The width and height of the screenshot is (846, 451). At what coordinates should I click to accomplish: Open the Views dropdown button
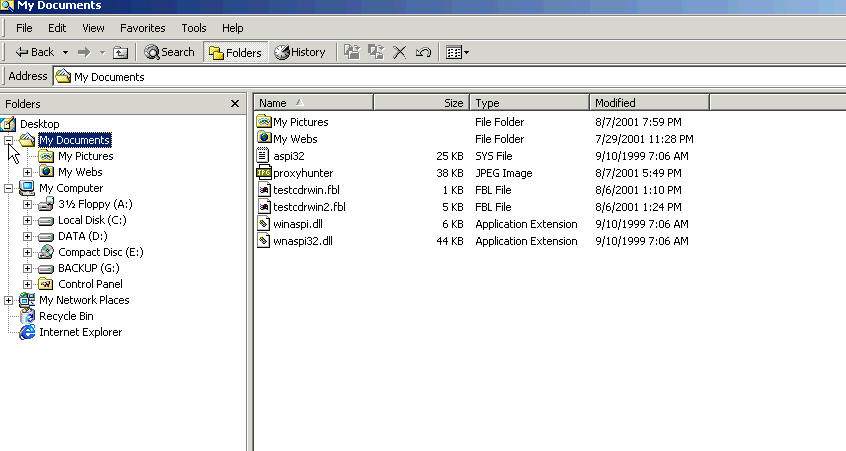[458, 52]
